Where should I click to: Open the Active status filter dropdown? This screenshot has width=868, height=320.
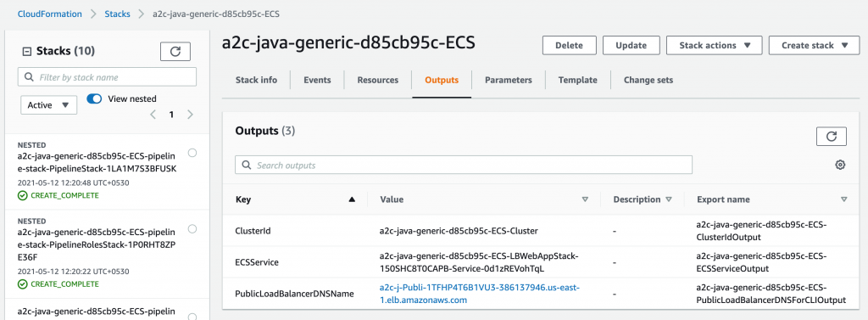[48, 104]
